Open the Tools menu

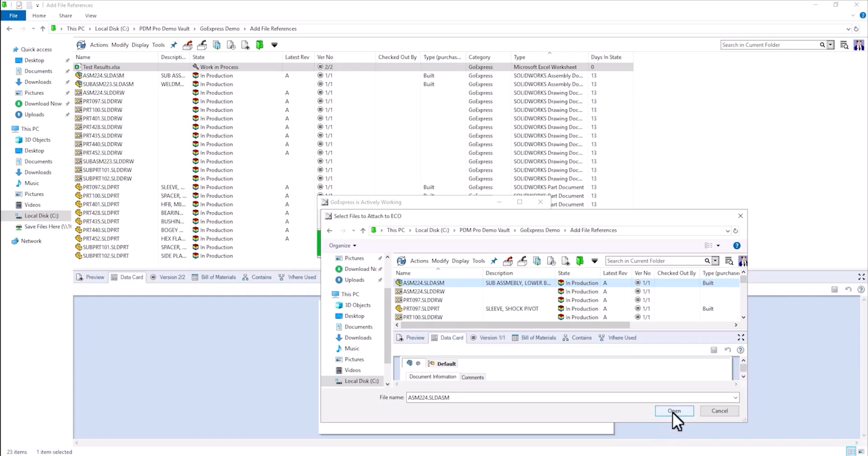158,45
